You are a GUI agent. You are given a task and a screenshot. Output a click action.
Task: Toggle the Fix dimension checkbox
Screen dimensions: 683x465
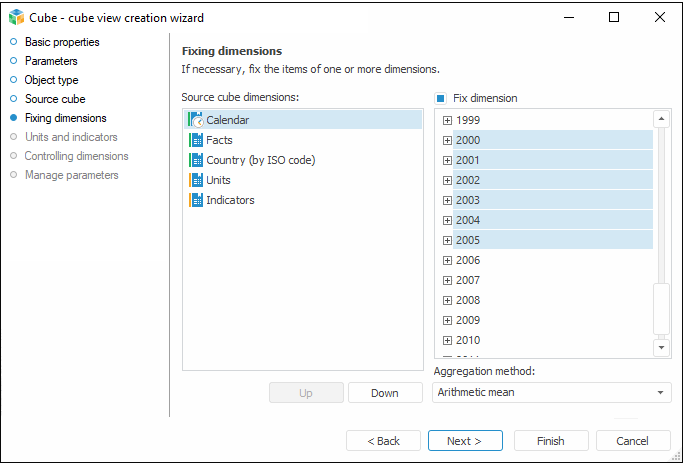click(441, 99)
